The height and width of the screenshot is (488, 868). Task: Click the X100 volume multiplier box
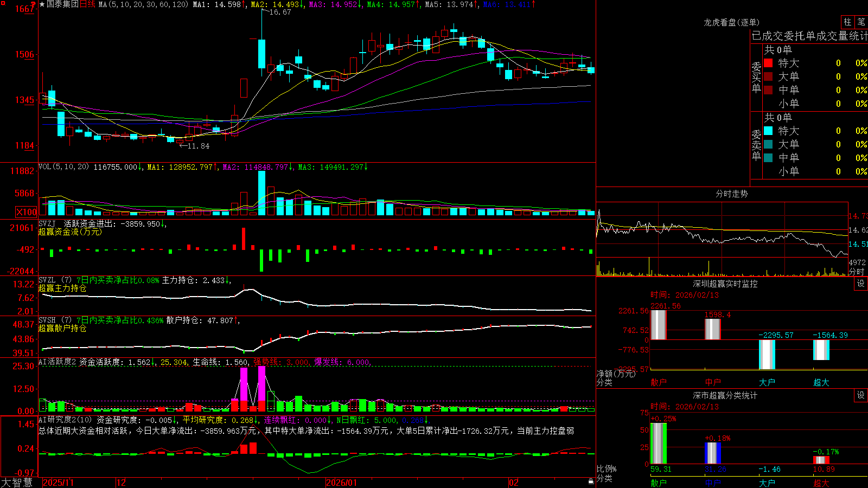pyautogui.click(x=27, y=212)
